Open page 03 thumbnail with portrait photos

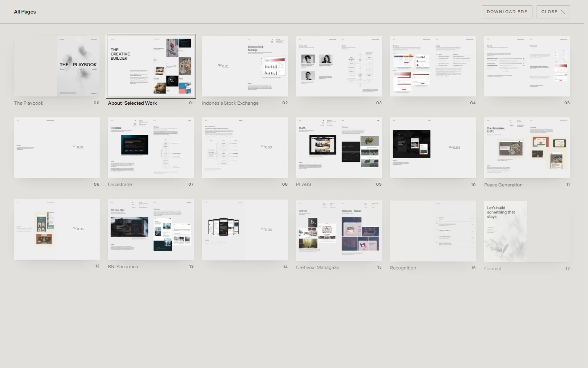click(339, 66)
